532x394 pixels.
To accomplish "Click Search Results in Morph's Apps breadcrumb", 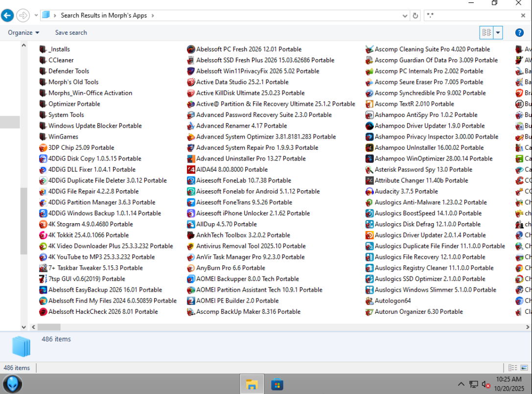I will [104, 16].
